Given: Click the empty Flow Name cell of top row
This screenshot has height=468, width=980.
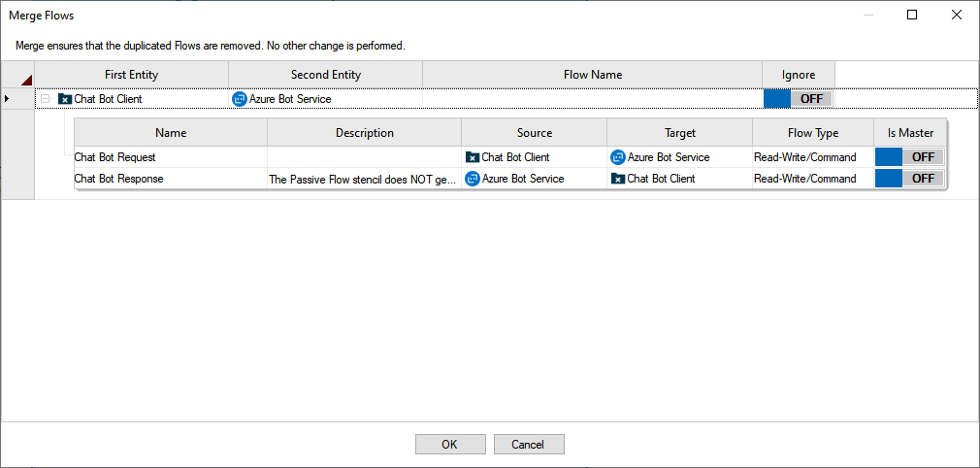Looking at the screenshot, I should tap(593, 99).
